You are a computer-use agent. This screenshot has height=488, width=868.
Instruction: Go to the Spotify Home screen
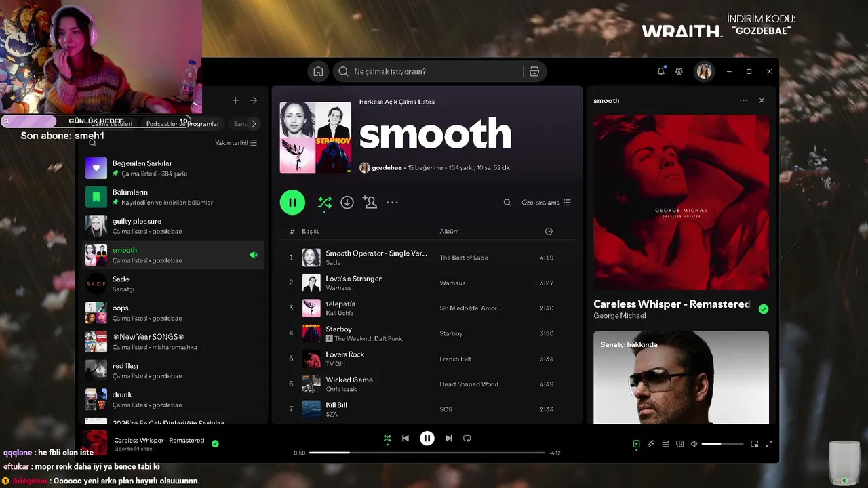pos(318,71)
